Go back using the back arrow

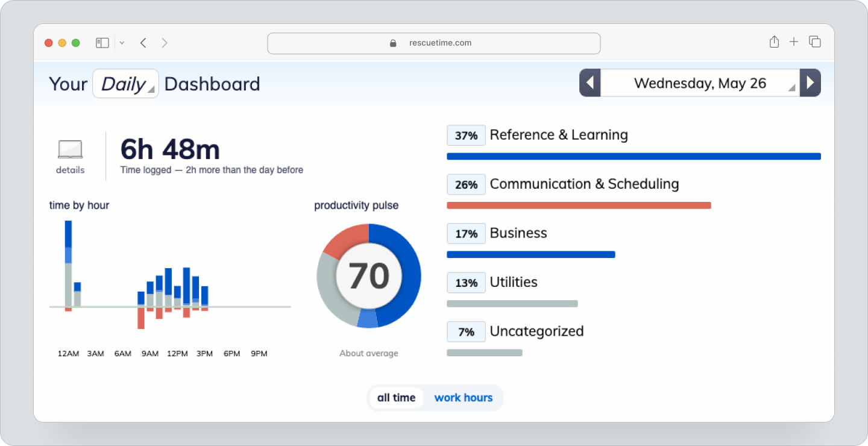click(143, 43)
